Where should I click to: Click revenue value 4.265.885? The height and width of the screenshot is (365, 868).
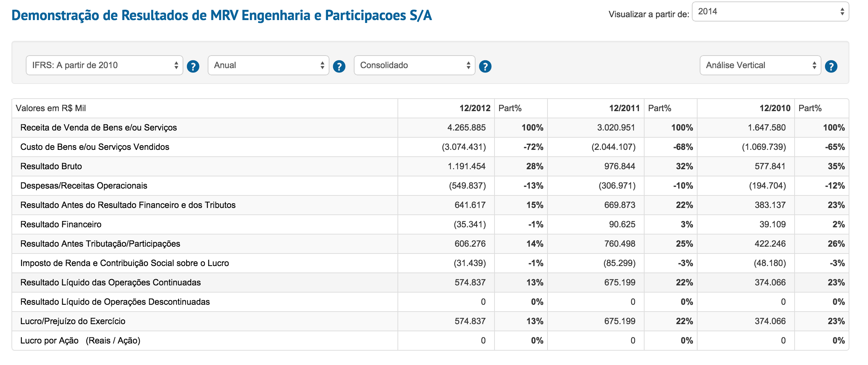click(466, 128)
